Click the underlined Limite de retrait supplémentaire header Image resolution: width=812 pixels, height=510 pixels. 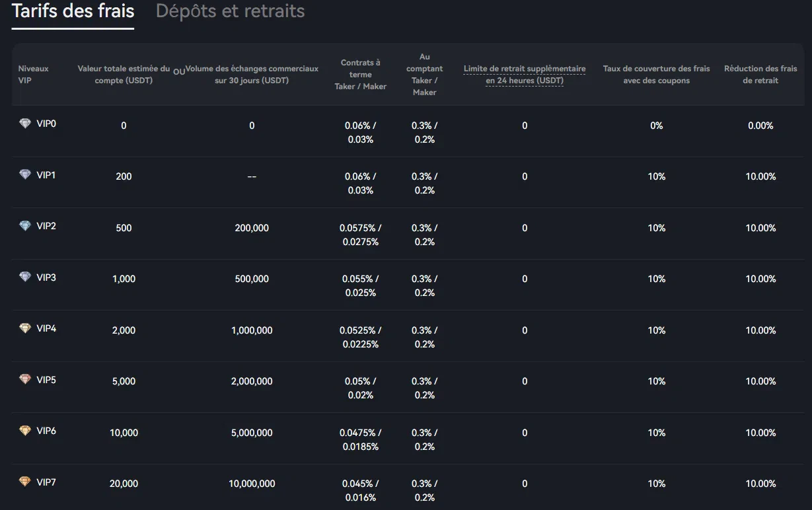point(524,75)
